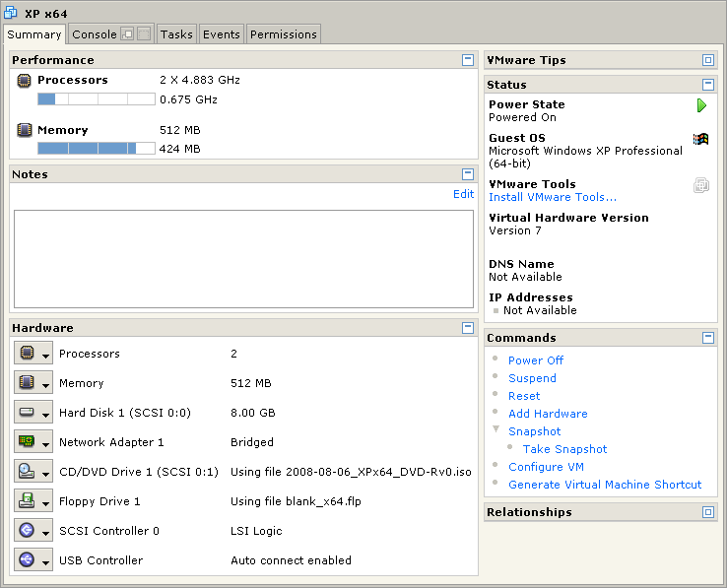Click the XP x64 virtual machine icon

coord(10,13)
